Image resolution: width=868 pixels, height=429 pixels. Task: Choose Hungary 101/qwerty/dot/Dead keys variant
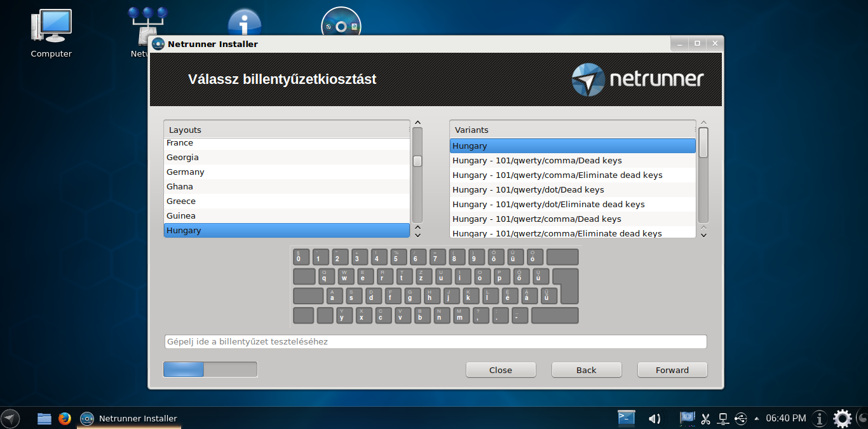point(573,189)
